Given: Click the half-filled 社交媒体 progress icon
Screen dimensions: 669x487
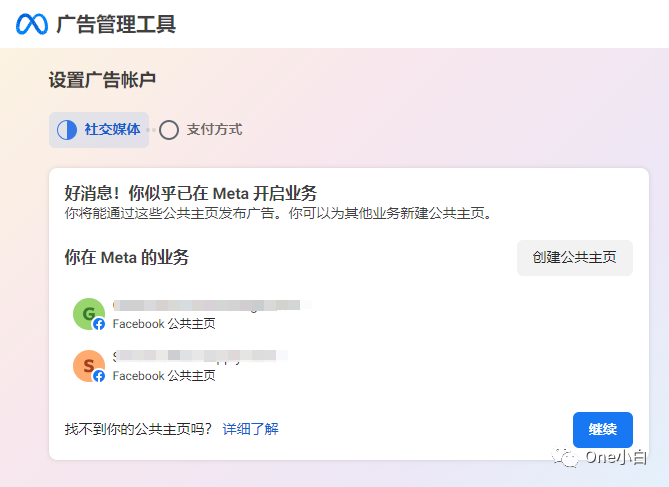Looking at the screenshot, I should [x=67, y=130].
